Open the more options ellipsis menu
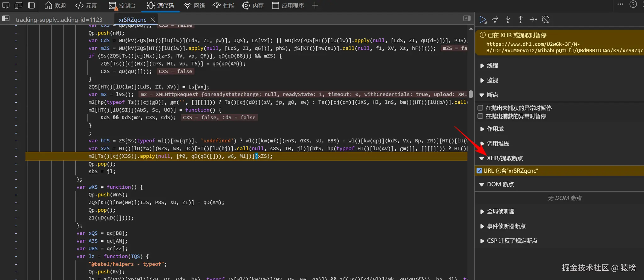Viewport: 644px width, 280px height. [620, 4]
